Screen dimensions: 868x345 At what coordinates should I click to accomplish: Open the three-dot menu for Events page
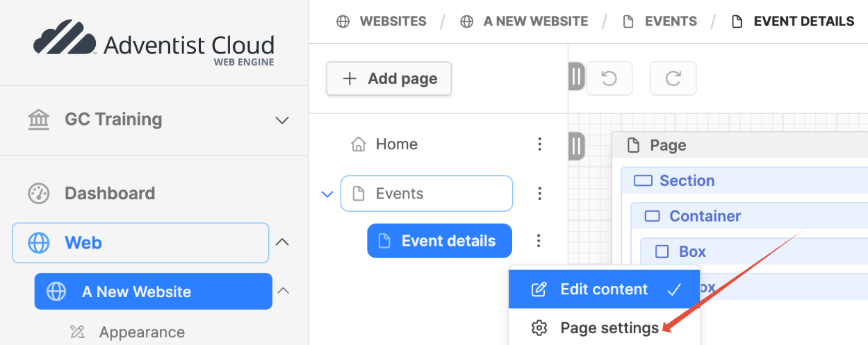539,194
